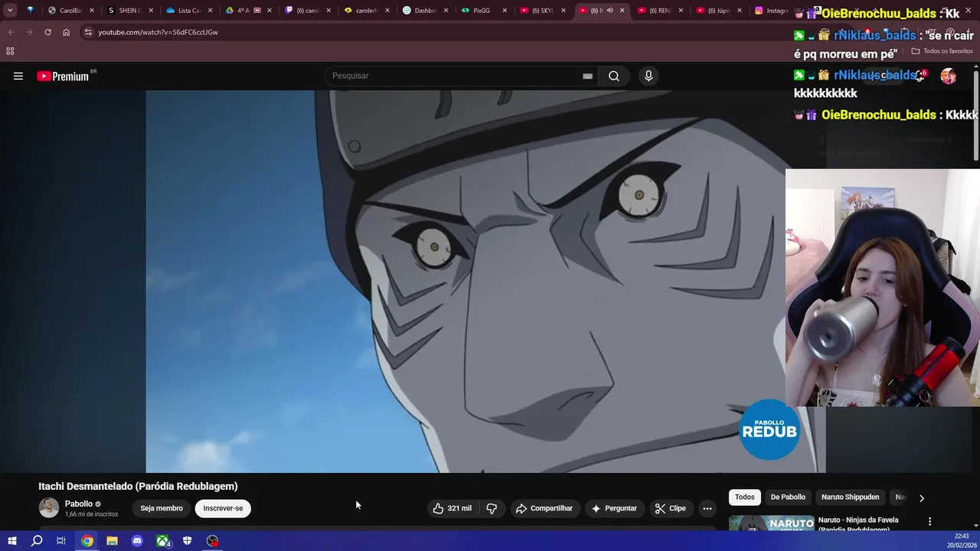Screen dimensions: 980x551
Task: Open the on-screen keyboard in search box
Action: (587, 76)
